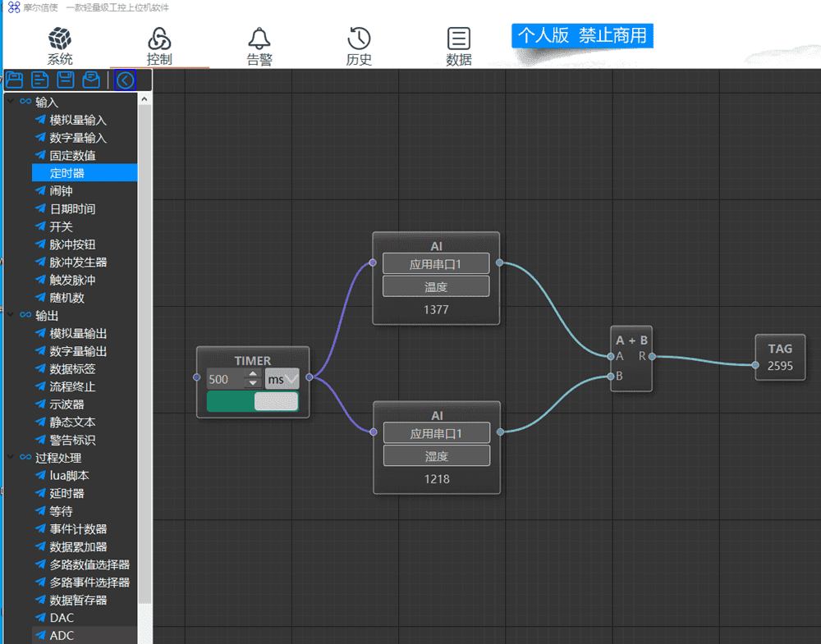The image size is (821, 644).
Task: Open the 系统 (System) section
Action: [60, 46]
